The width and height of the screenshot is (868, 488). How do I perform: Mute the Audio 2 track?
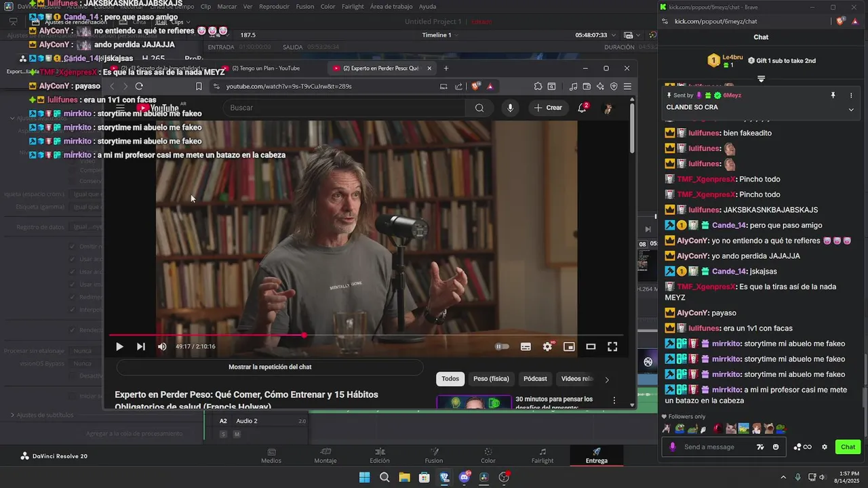pyautogui.click(x=237, y=434)
